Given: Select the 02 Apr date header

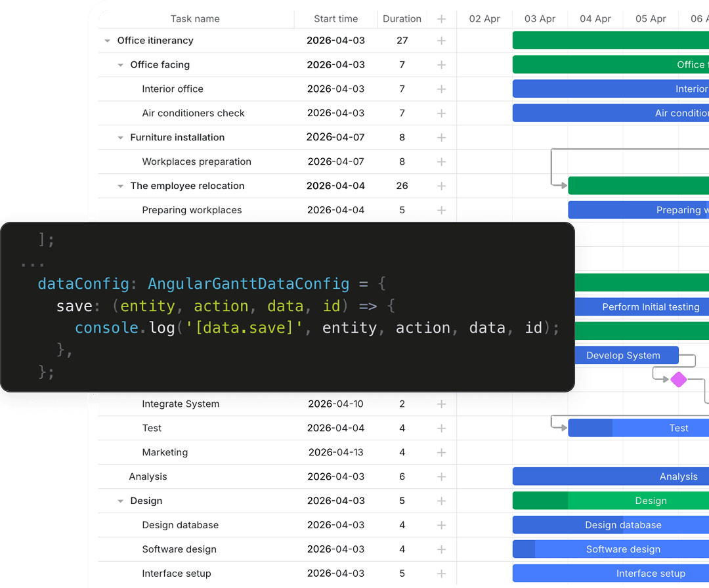Looking at the screenshot, I should pyautogui.click(x=484, y=19).
